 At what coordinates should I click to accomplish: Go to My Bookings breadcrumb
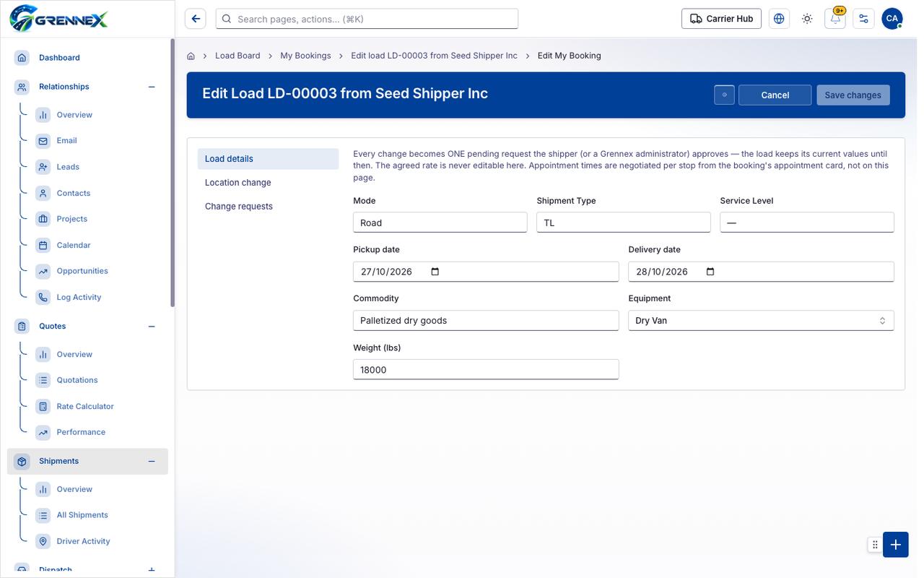point(305,56)
